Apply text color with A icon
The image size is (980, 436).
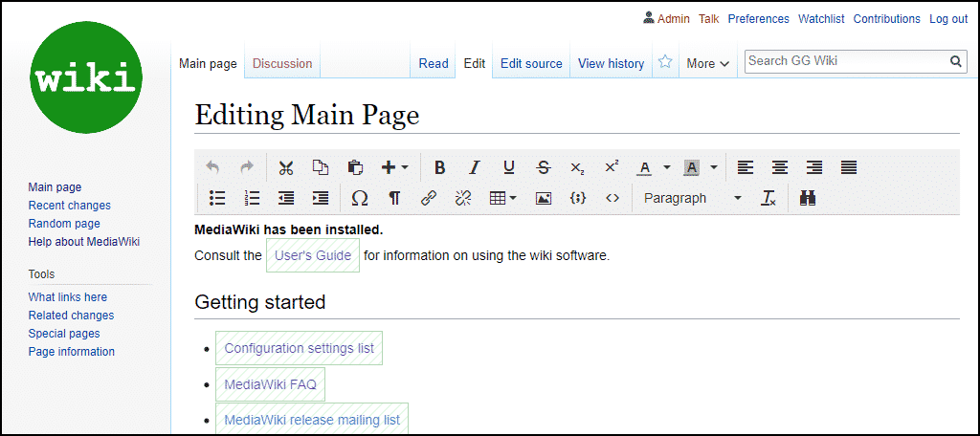[644, 167]
